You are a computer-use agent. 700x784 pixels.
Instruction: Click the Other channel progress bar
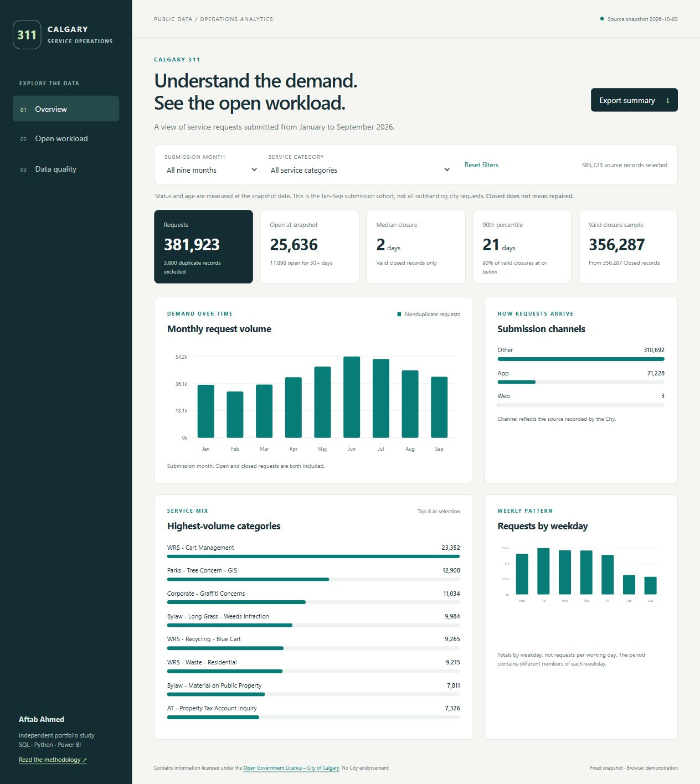[581, 359]
